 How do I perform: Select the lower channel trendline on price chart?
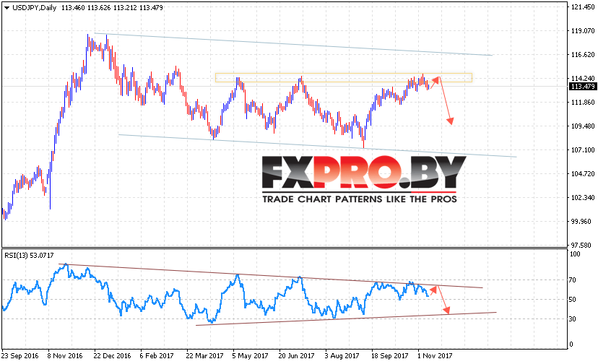[x=318, y=146]
